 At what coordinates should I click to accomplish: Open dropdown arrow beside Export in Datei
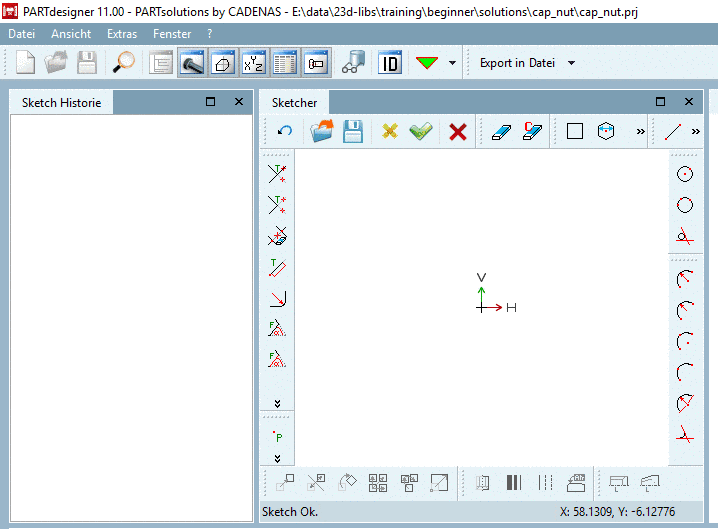click(x=571, y=63)
